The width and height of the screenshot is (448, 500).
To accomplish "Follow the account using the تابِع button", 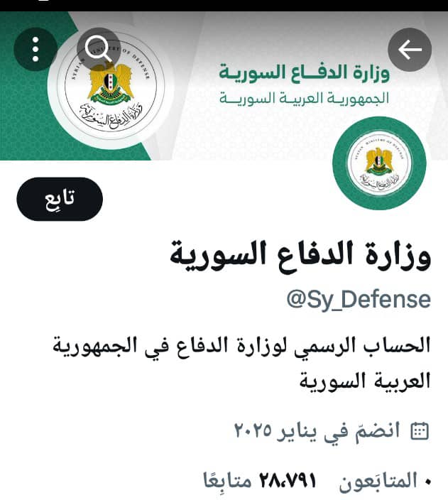I will pos(60,199).
